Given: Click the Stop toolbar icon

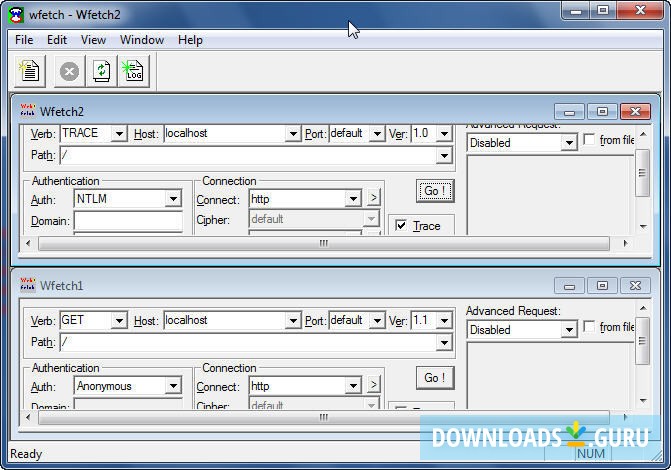Looking at the screenshot, I should (x=69, y=71).
